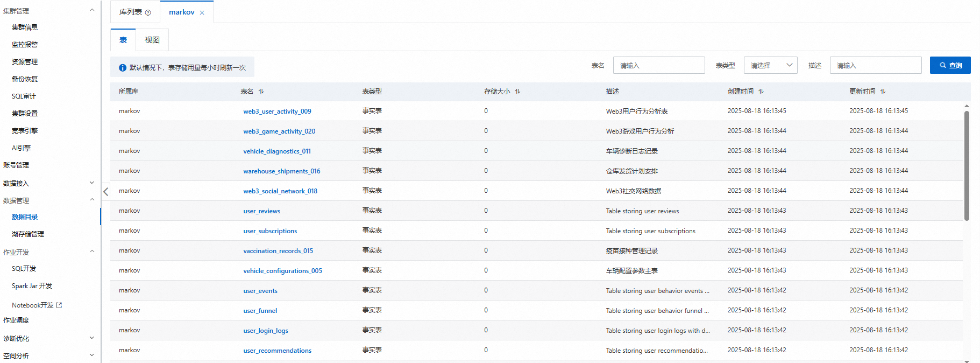980x363 pixels.
Task: Click the external link icon beside Notebook开发
Action: (x=59, y=305)
